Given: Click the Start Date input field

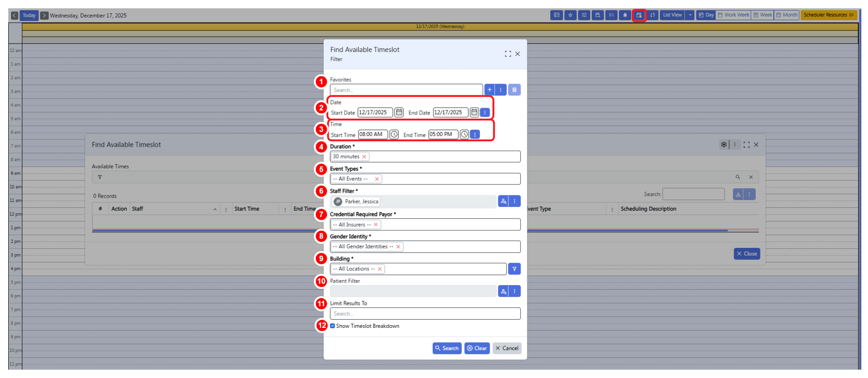Looking at the screenshot, I should pyautogui.click(x=375, y=112).
